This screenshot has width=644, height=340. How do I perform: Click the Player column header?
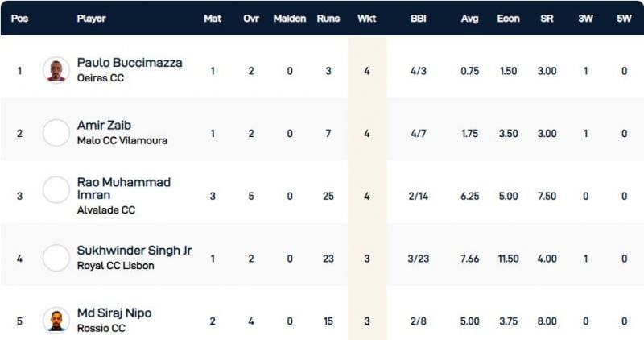[91, 19]
